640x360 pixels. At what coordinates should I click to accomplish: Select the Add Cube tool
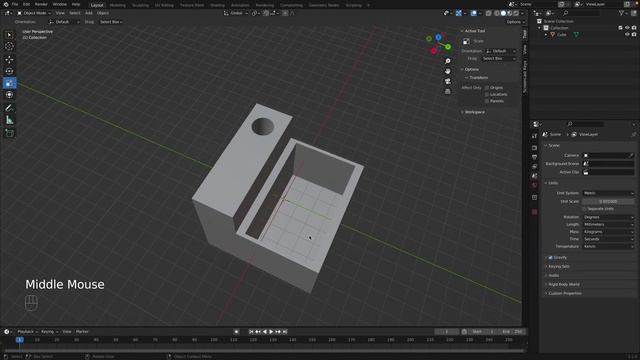coord(9,133)
